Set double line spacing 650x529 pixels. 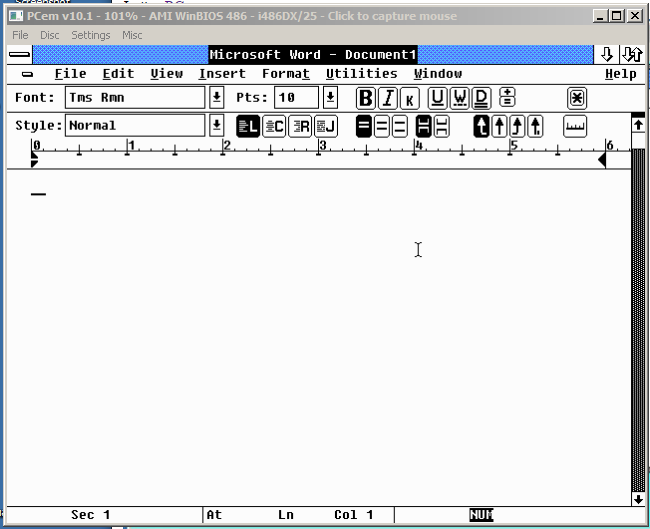tap(400, 126)
